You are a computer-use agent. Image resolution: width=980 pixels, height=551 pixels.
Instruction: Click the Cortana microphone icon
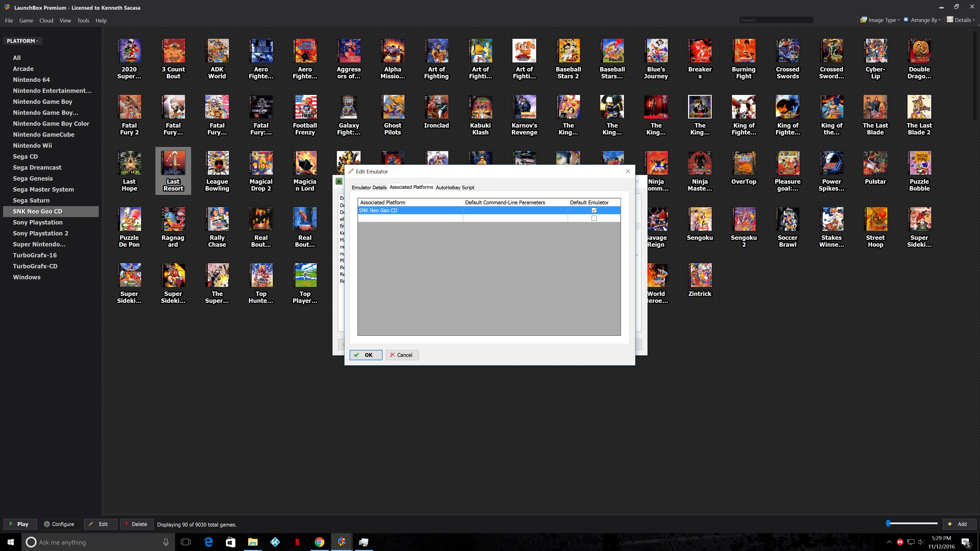click(x=165, y=542)
